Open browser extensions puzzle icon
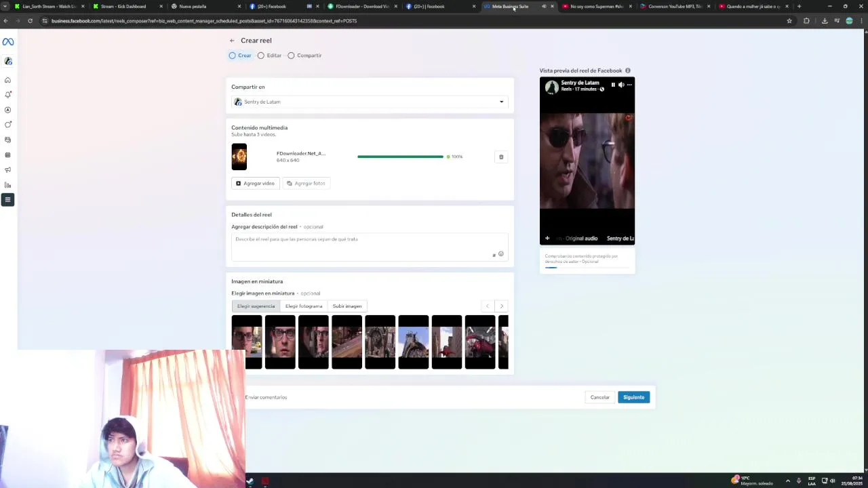Screen dimensions: 868x488 (806, 20)
